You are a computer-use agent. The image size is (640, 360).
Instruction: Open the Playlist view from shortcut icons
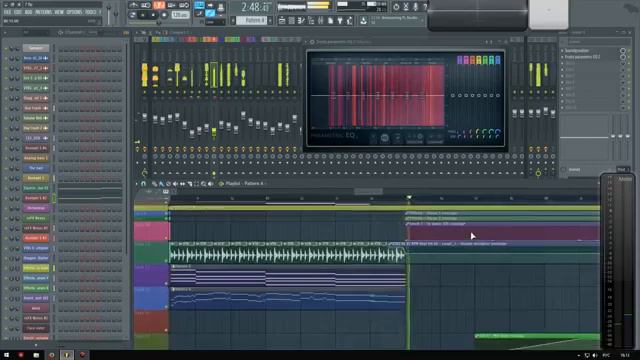282,20
